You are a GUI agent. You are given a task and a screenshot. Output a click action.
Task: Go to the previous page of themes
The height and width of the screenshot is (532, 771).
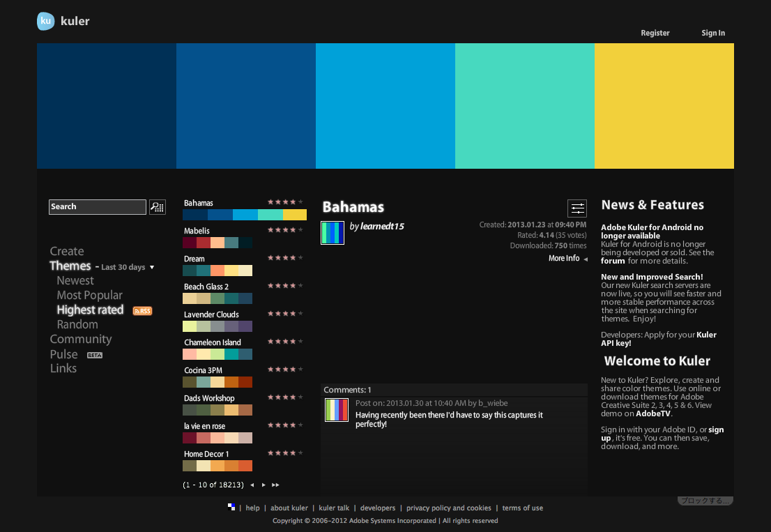tap(252, 485)
